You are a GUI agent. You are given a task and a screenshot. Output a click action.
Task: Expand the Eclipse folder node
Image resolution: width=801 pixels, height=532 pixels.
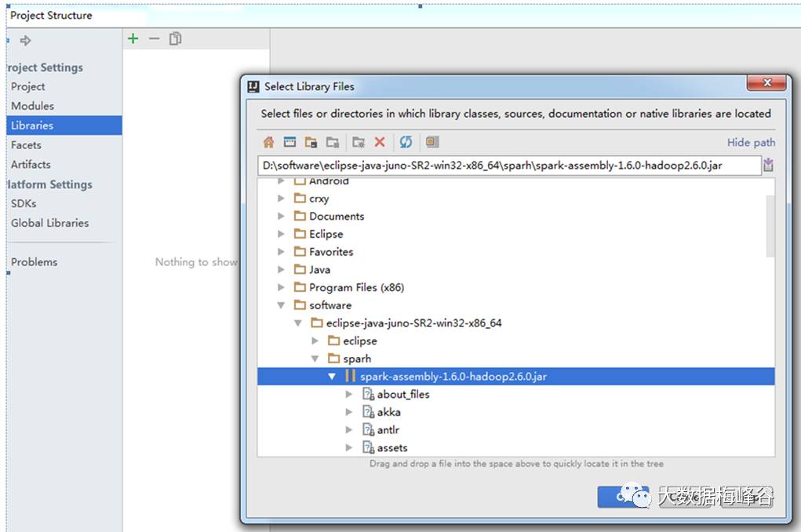click(x=281, y=234)
